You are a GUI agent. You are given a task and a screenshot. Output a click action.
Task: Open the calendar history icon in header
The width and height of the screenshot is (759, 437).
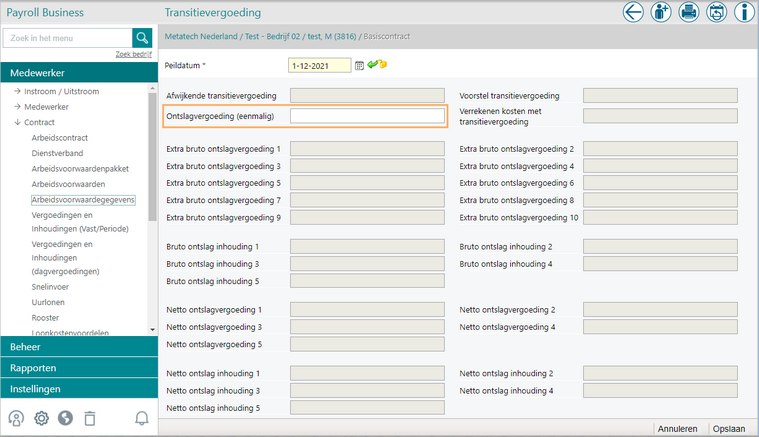point(716,12)
